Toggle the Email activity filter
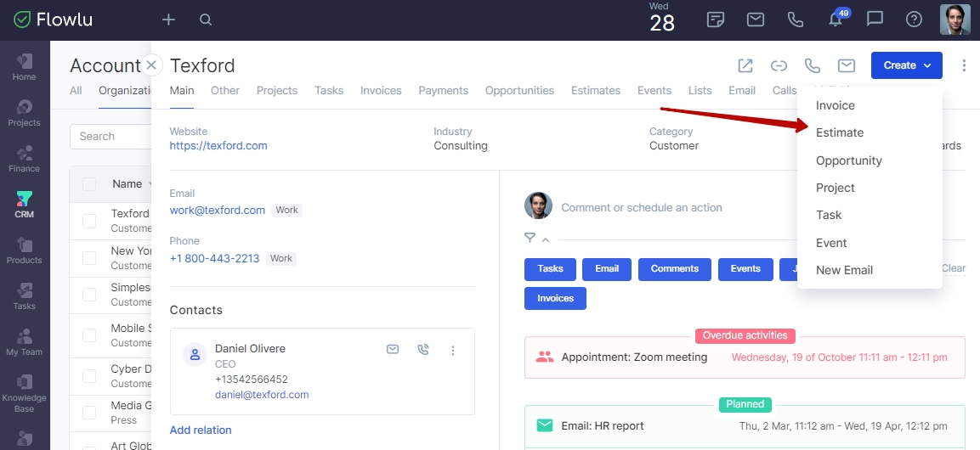 (607, 269)
